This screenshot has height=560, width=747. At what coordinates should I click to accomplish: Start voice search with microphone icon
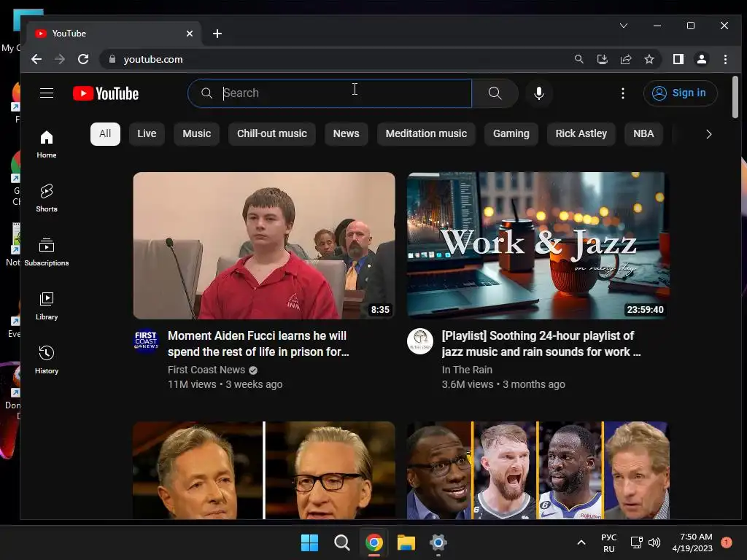[x=539, y=93]
